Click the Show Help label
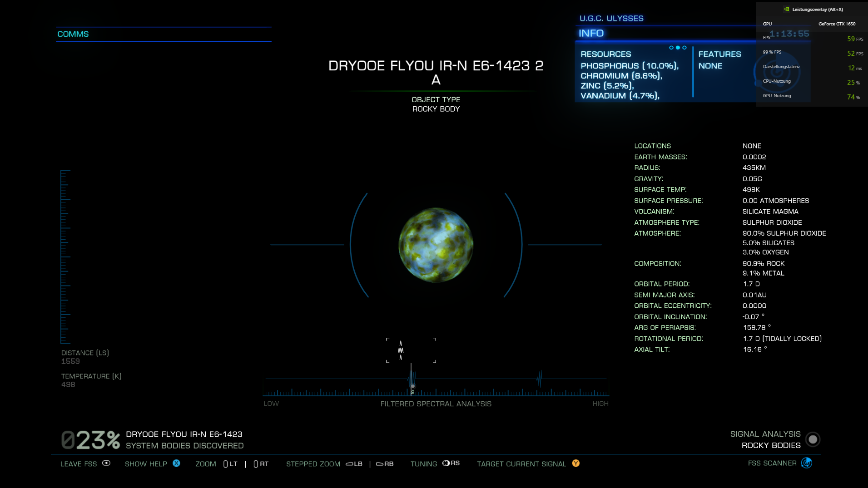868x488 pixels. coord(146,464)
